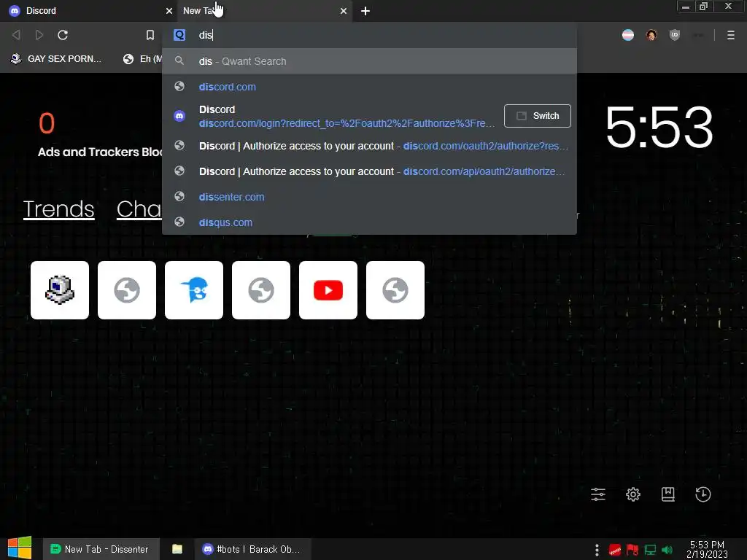Viewport: 747px width, 560px height.
Task: Open the computer icon speed dial tile
Action: click(60, 290)
